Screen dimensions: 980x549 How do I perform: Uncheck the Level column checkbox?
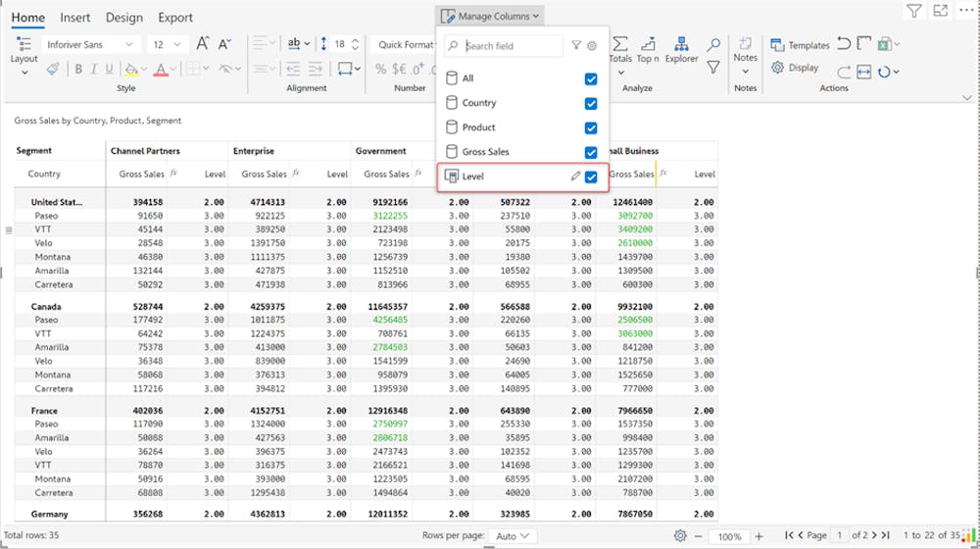click(x=591, y=176)
